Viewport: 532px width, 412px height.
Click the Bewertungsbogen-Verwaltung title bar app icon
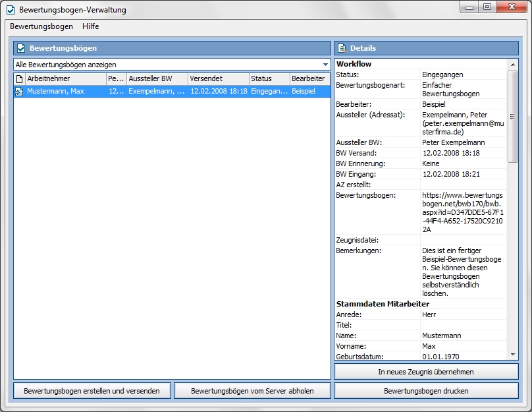tap(11, 10)
